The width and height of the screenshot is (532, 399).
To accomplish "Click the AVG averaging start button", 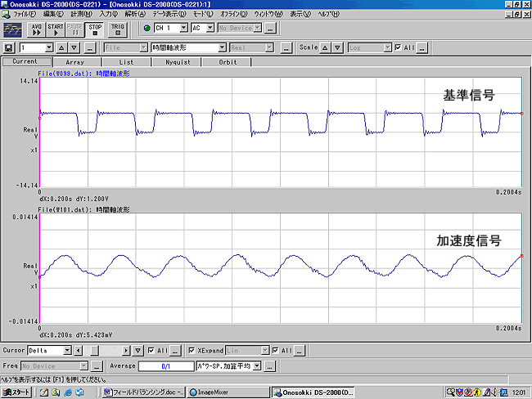I will coord(36,29).
